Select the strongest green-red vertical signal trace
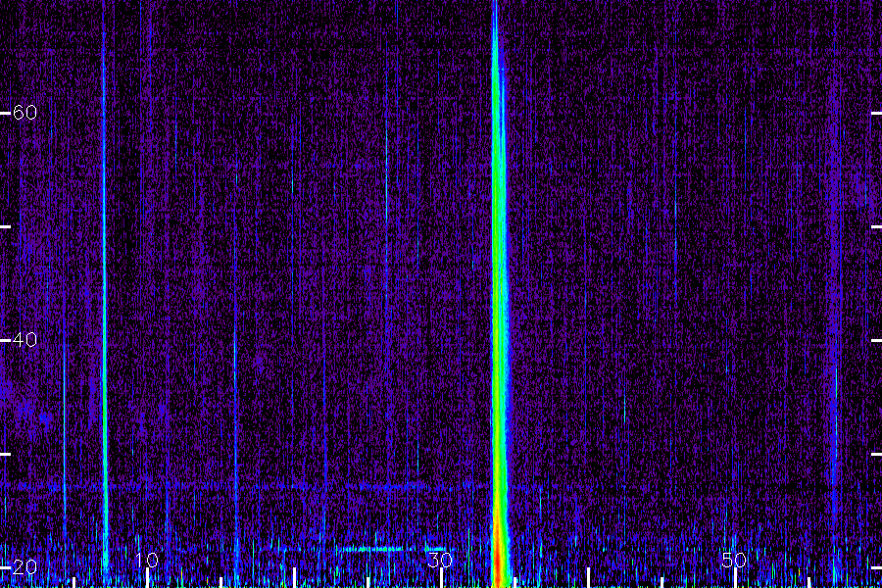Image resolution: width=882 pixels, height=588 pixels. [x=499, y=294]
